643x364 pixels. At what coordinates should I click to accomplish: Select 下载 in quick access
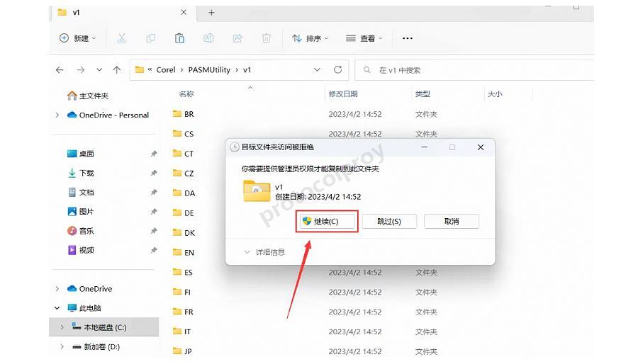pos(82,174)
